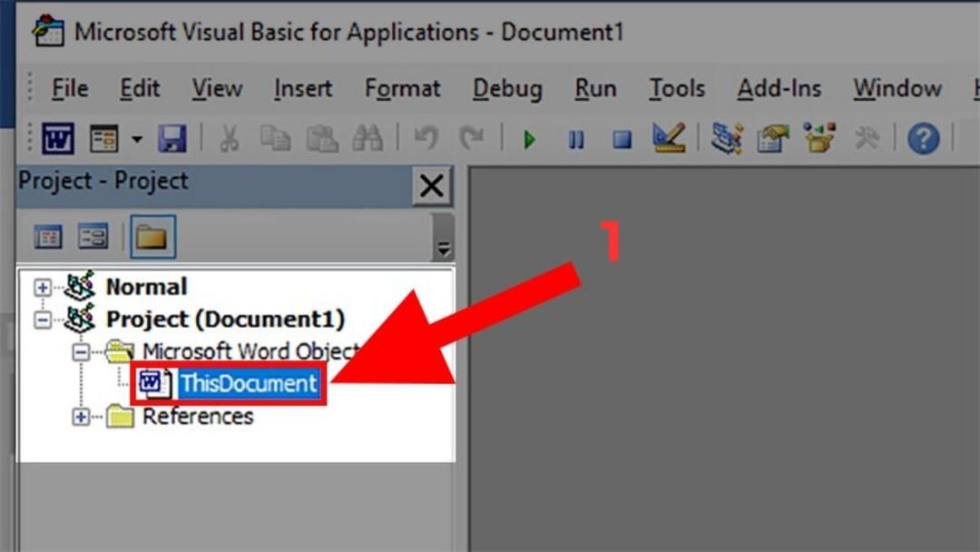Select ThisDocument in the project tree

point(250,383)
